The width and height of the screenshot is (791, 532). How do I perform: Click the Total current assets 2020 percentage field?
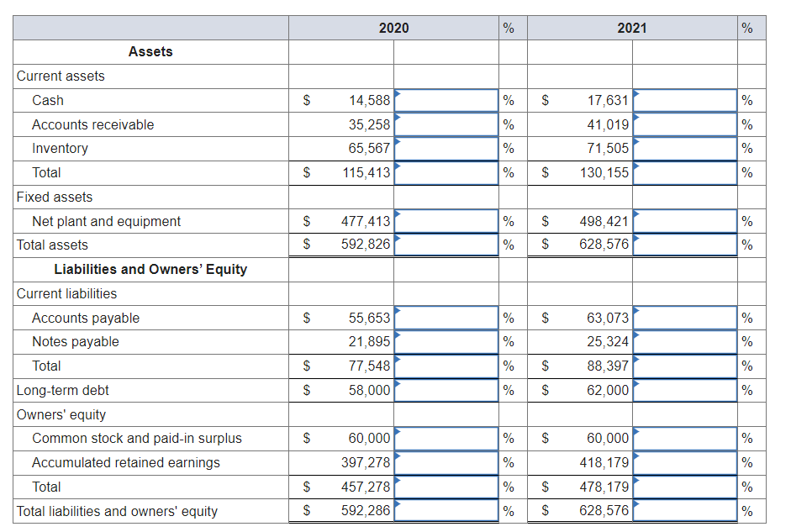coord(446,172)
